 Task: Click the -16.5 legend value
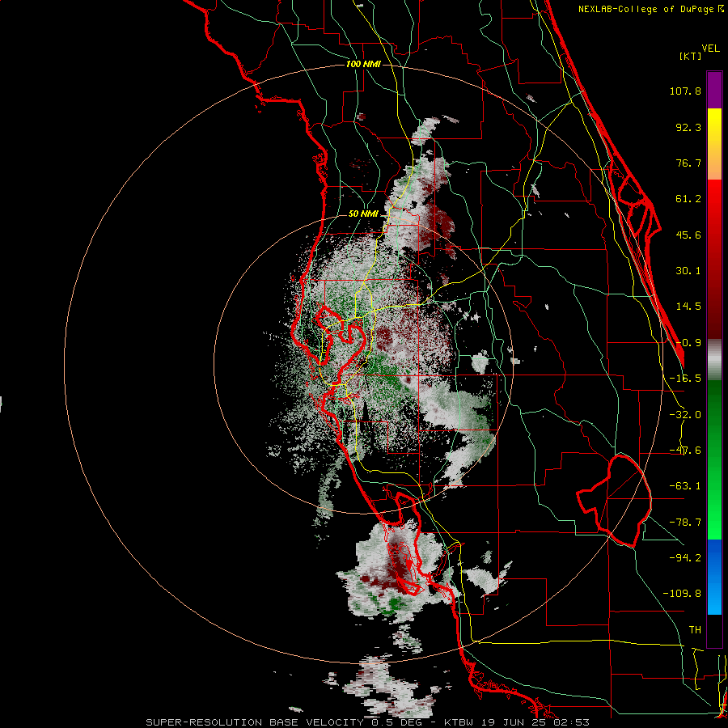point(685,379)
